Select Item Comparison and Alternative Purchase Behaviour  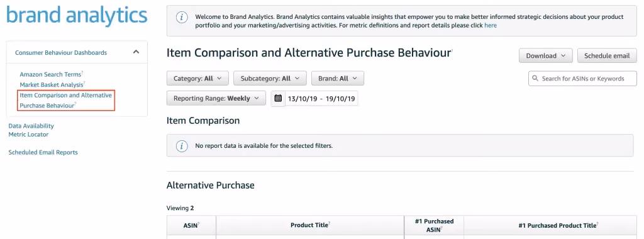pyautogui.click(x=66, y=100)
